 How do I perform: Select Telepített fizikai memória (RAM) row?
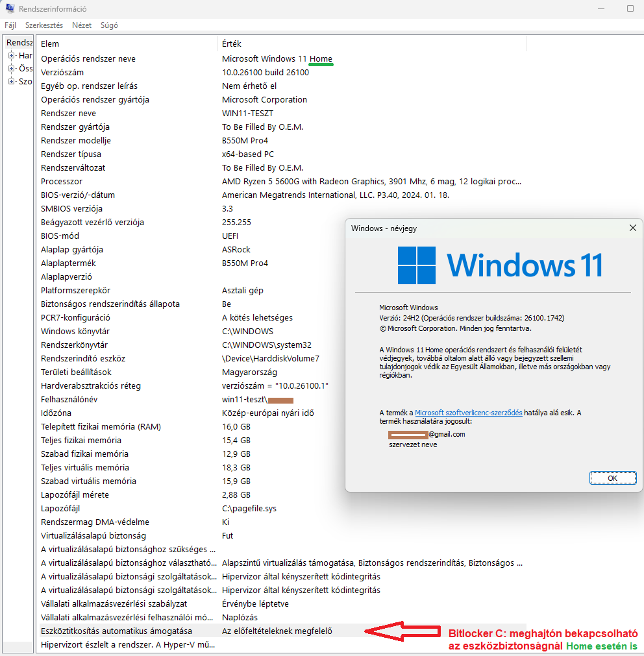(193, 427)
